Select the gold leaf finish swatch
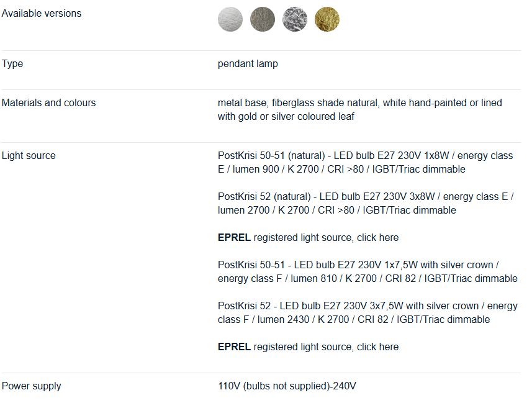Screen dimensions: 532x408 click(x=327, y=19)
